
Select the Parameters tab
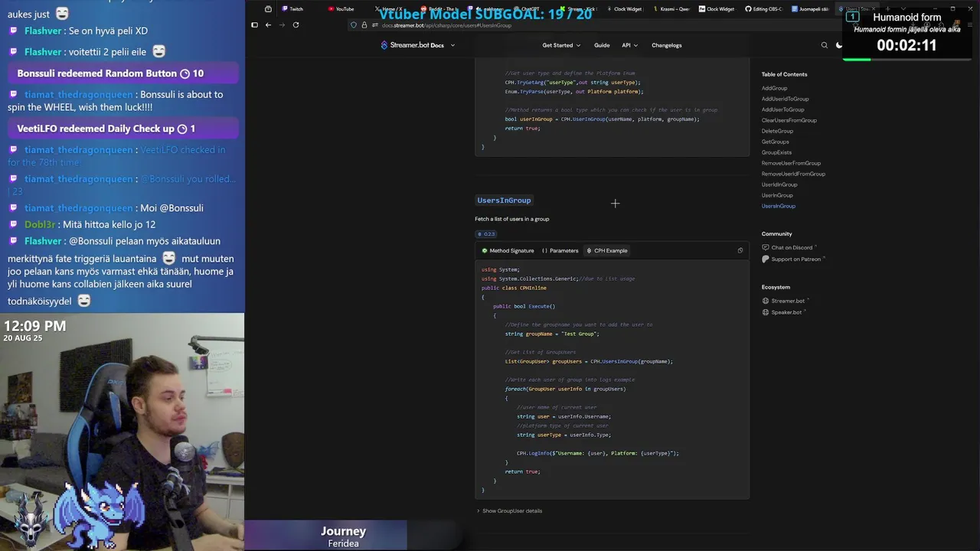[x=560, y=251]
